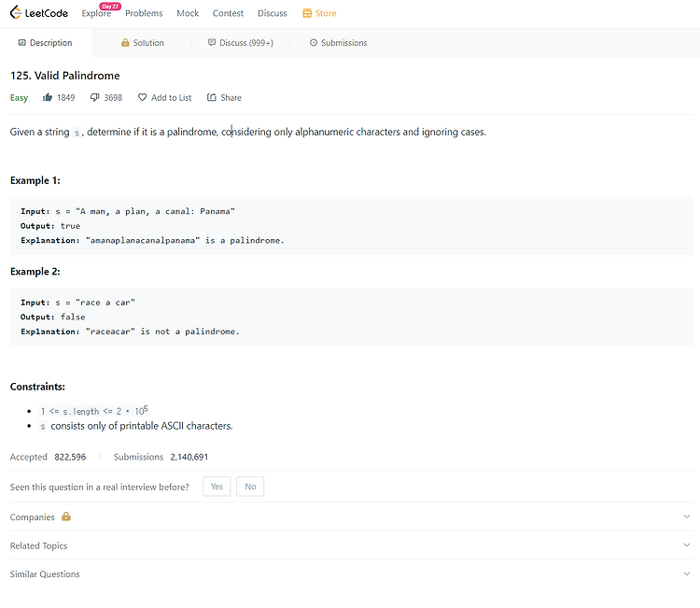Click the Description tab icon
This screenshot has width=700, height=608.
pyautogui.click(x=21, y=42)
